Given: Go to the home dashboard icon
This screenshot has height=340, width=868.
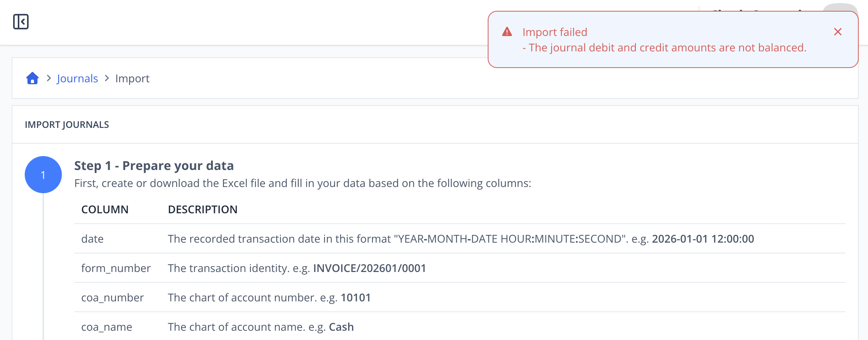Looking at the screenshot, I should [32, 78].
